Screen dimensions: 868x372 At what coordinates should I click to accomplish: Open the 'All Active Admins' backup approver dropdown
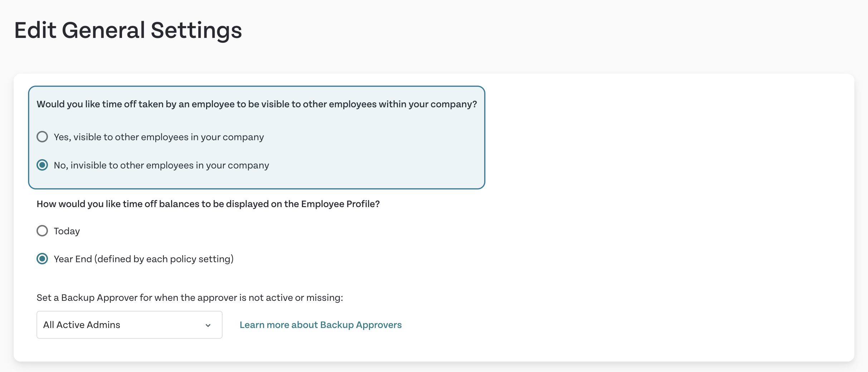(130, 325)
